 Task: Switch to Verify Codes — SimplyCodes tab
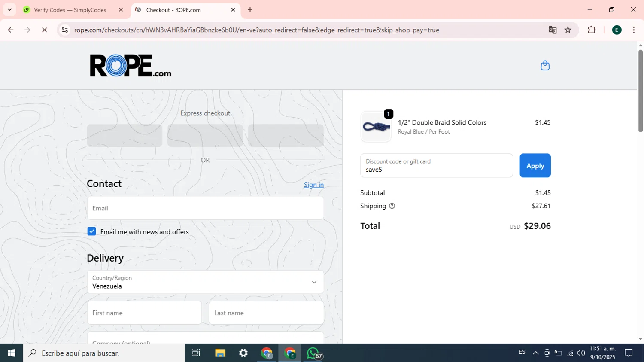tap(70, 10)
